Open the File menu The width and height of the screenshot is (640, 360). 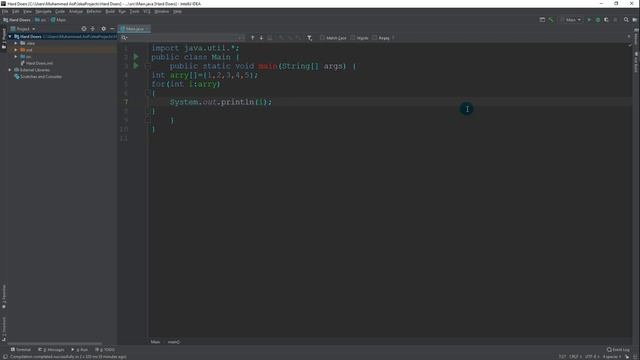[x=5, y=11]
